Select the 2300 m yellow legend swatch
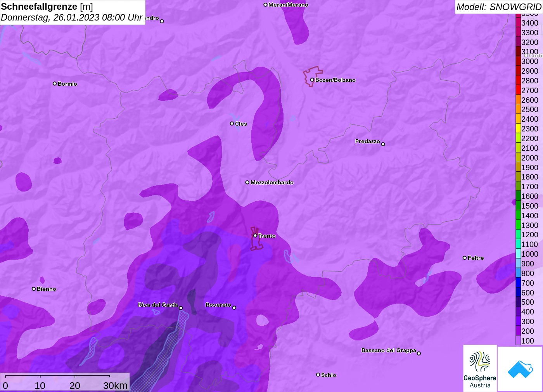 pos(518,129)
